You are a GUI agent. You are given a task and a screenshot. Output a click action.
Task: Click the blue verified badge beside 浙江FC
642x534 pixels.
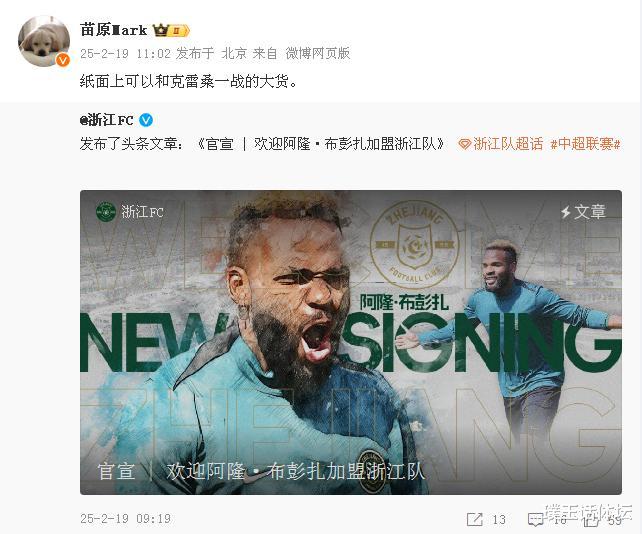coord(146,120)
